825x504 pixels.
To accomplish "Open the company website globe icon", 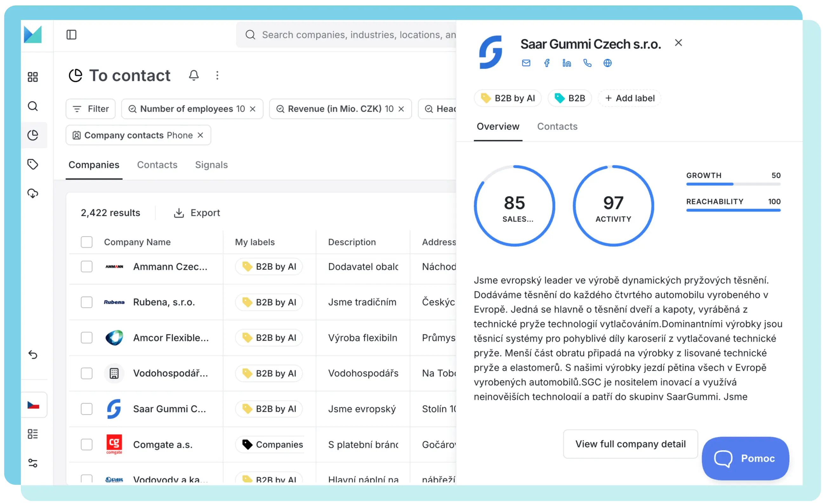I will [x=607, y=63].
